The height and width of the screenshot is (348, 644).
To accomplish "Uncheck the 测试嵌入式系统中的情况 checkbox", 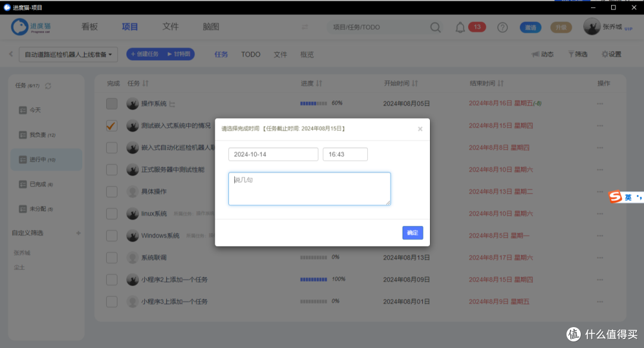I will [112, 126].
